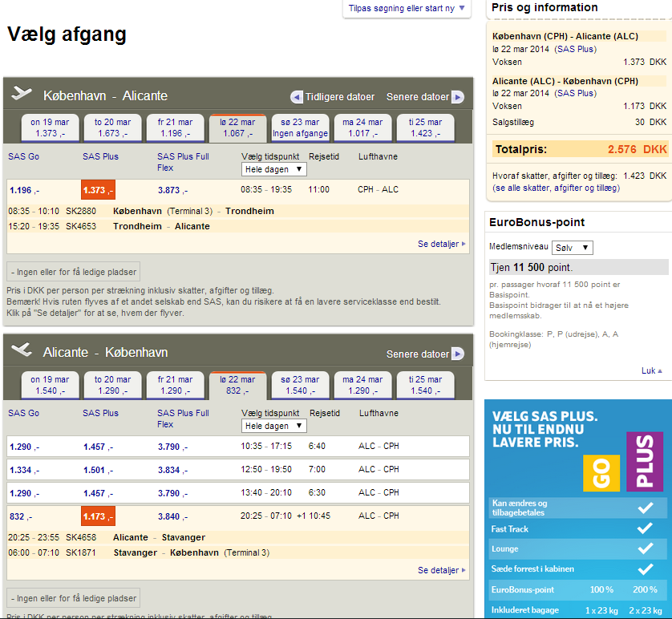Image resolution: width=672 pixels, height=619 pixels.
Task: Click the SAS GO PLUS promotional banner logo
Action: [x=622, y=461]
